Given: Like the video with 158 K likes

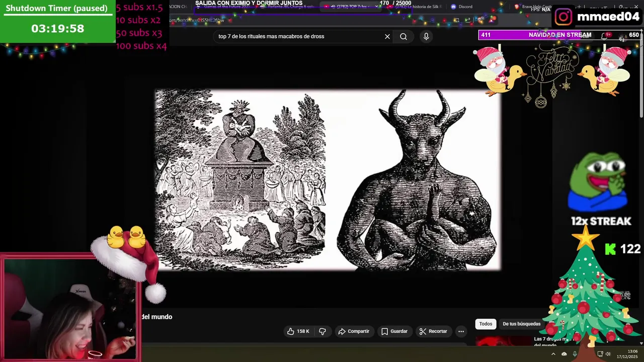Looking at the screenshot, I should click(298, 331).
